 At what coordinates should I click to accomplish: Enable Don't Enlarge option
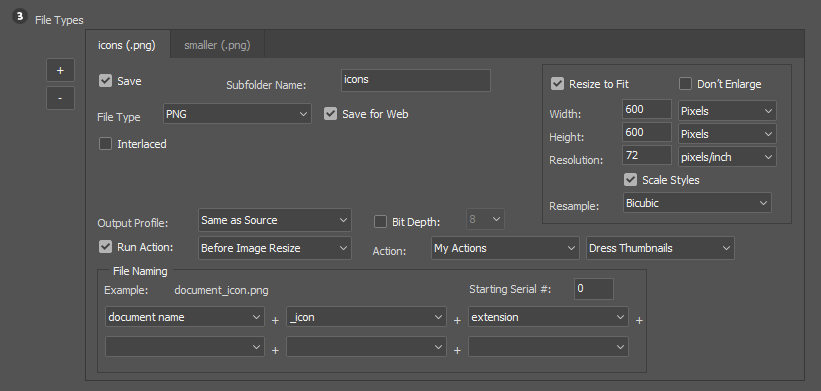[x=685, y=84]
